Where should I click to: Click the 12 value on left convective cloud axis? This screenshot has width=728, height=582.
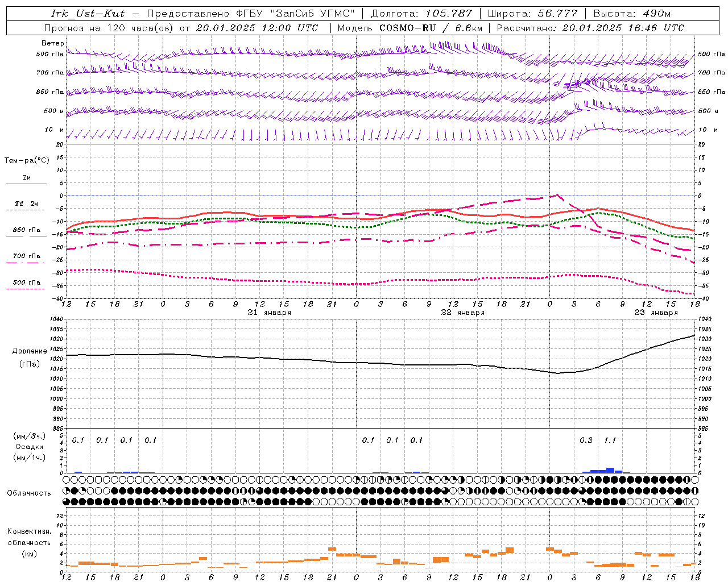point(60,516)
